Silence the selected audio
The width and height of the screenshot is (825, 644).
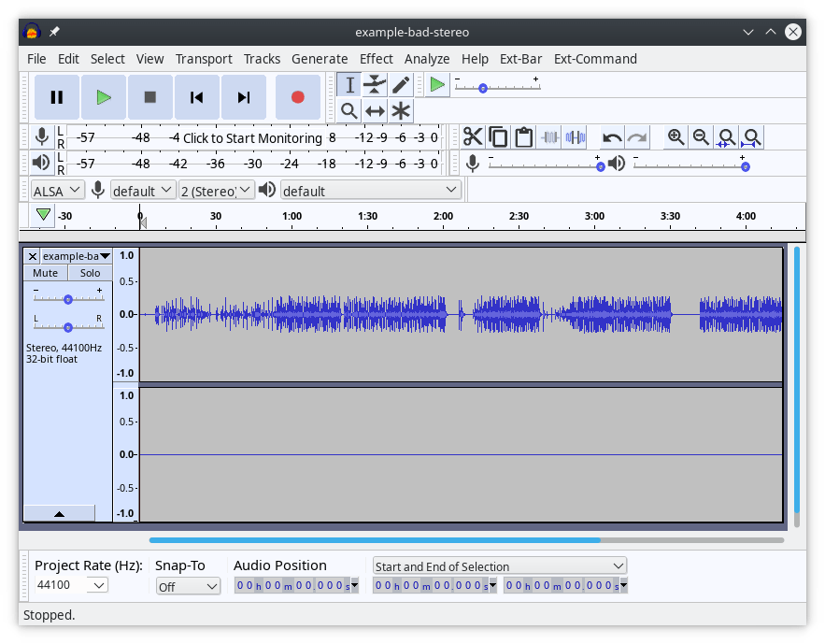pyautogui.click(x=576, y=136)
